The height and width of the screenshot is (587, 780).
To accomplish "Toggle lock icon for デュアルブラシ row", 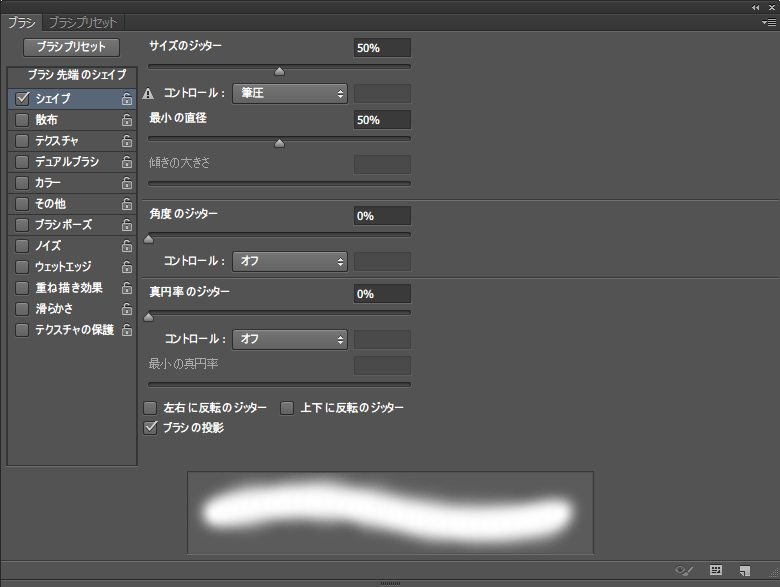I will [127, 162].
